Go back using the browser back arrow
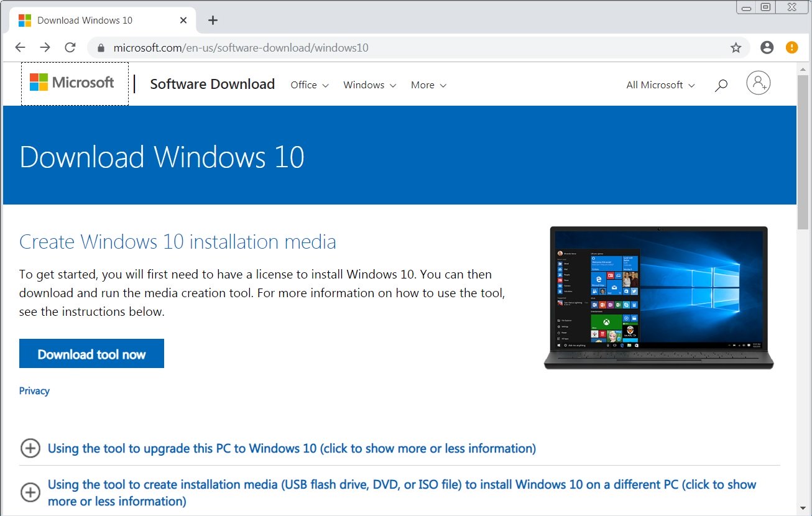This screenshot has height=516, width=812. (21, 47)
